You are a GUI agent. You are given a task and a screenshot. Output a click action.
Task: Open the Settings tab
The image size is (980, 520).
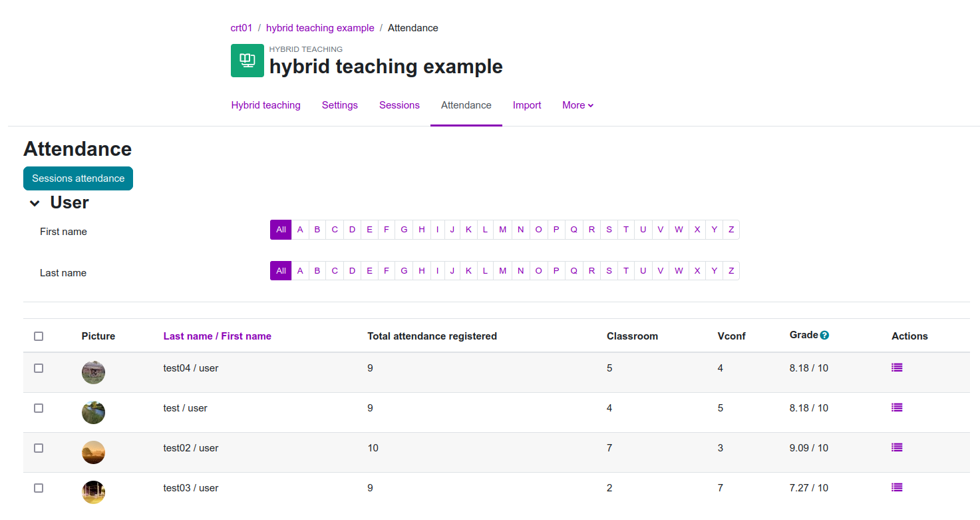click(340, 105)
